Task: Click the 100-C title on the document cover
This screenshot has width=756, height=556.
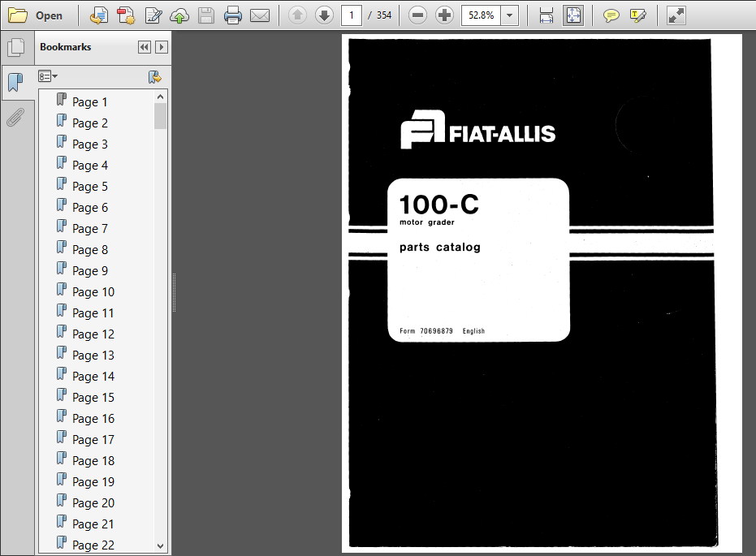Action: click(439, 205)
